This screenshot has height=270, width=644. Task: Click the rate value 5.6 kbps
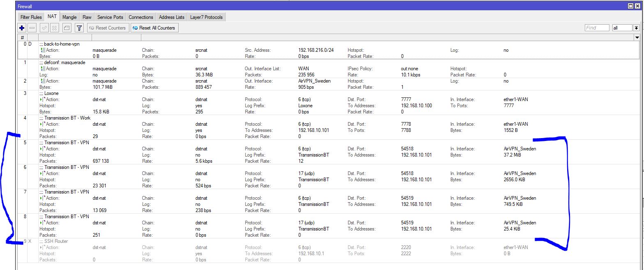click(x=204, y=161)
